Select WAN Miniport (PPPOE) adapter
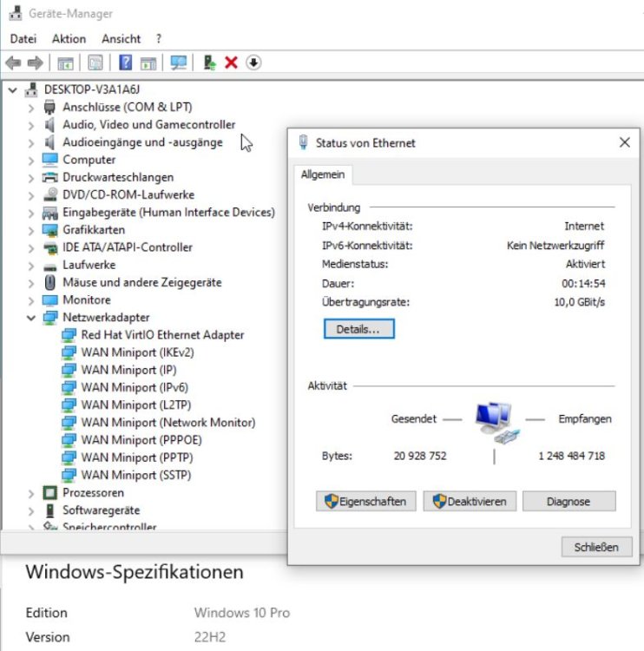This screenshot has height=651, width=644. [x=141, y=440]
